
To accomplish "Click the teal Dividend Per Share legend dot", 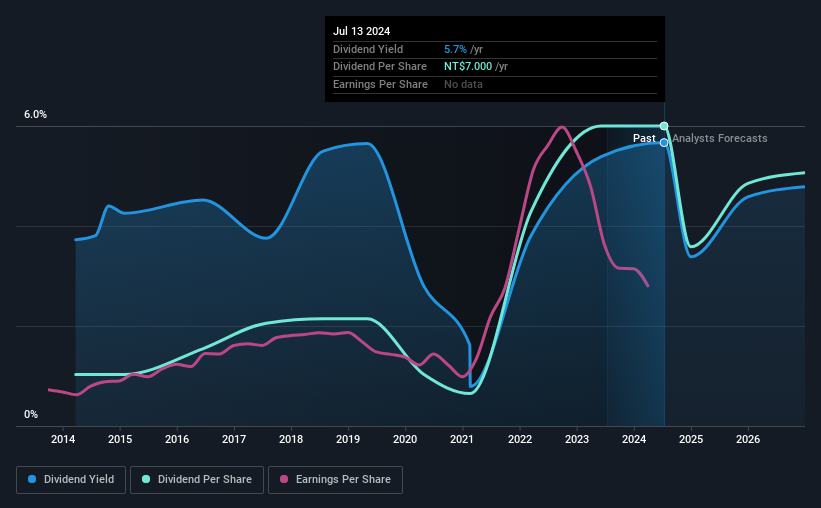I will coord(146,479).
